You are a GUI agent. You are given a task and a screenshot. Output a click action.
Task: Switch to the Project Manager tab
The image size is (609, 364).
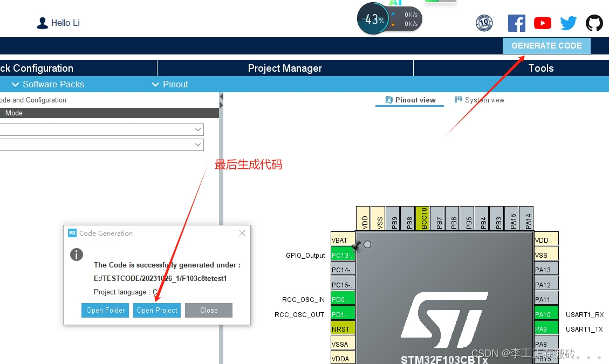[x=285, y=68]
